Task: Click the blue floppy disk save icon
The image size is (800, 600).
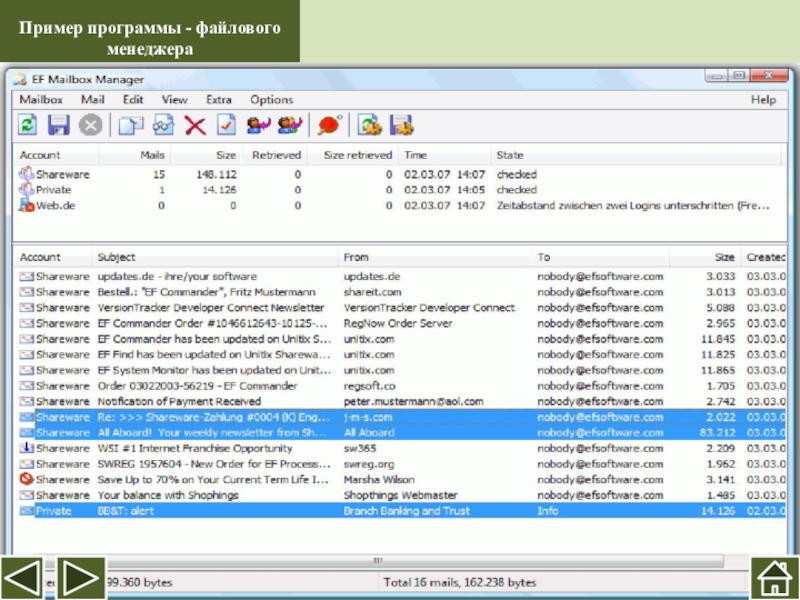Action: click(59, 125)
